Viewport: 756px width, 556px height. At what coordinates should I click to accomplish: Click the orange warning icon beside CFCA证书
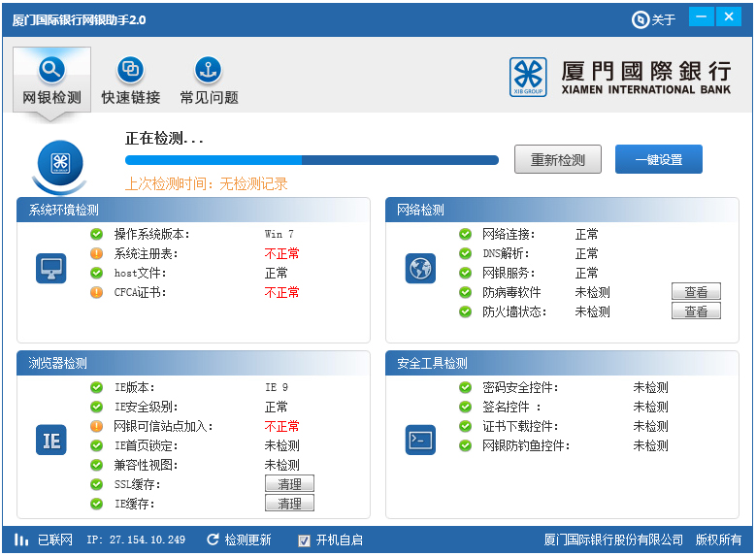click(96, 292)
